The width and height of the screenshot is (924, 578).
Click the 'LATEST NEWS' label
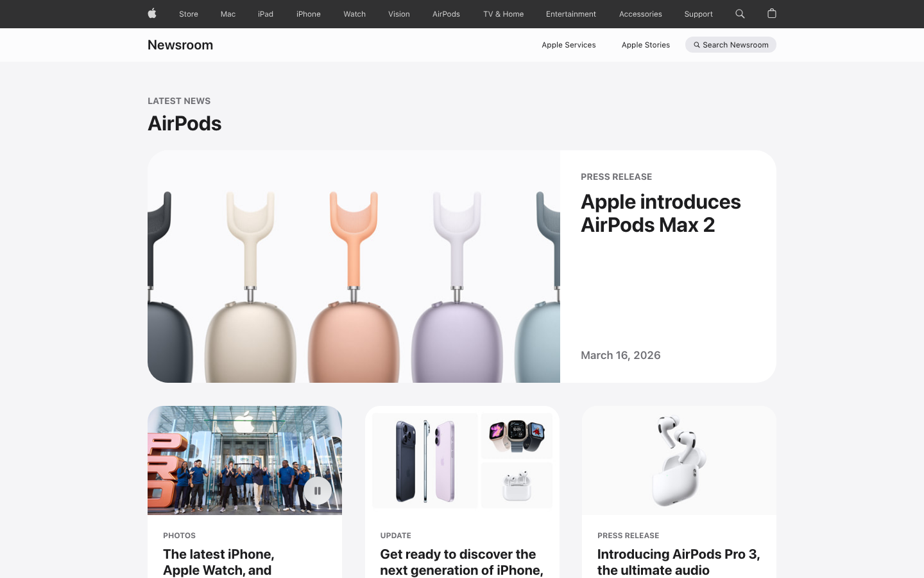click(x=179, y=101)
